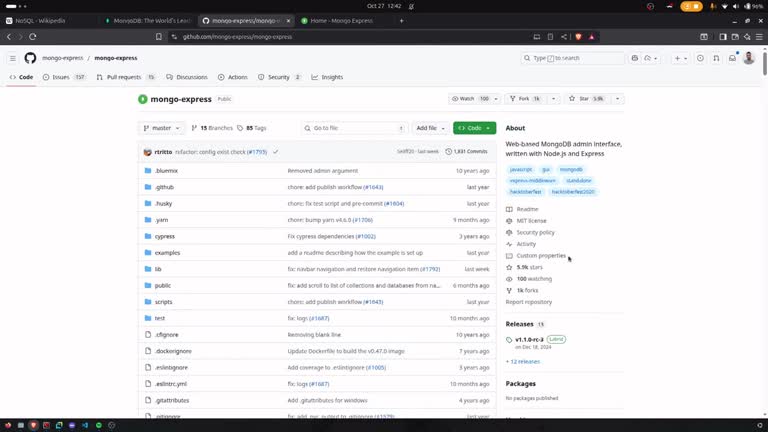Open the mongo-express owner breadcrumb link
This screenshot has height=432, width=768.
[x=63, y=58]
